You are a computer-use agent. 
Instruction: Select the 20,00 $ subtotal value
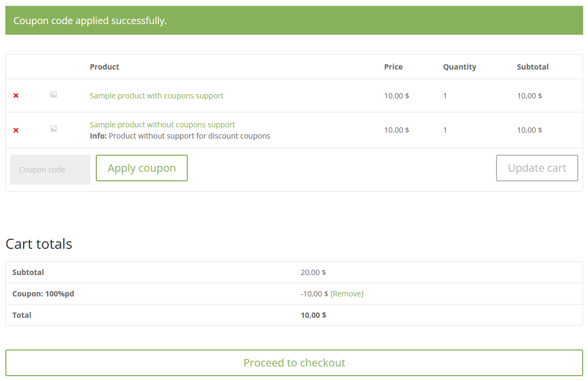(x=313, y=272)
